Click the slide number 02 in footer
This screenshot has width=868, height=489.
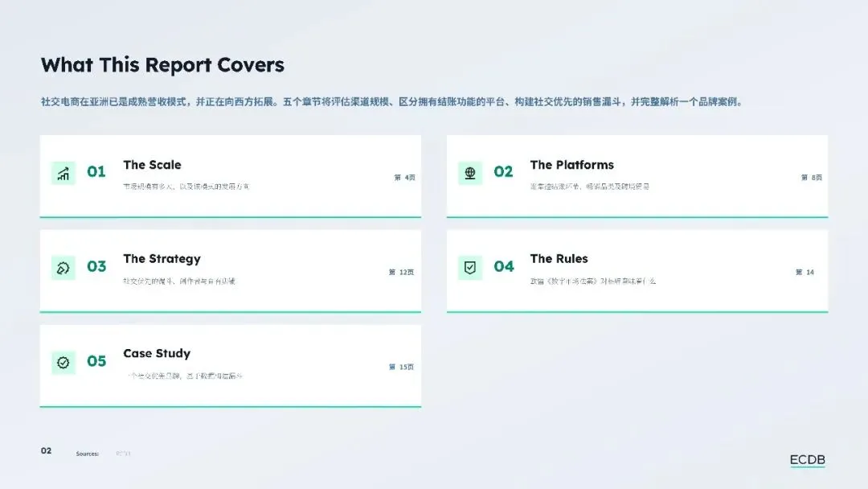tap(46, 450)
